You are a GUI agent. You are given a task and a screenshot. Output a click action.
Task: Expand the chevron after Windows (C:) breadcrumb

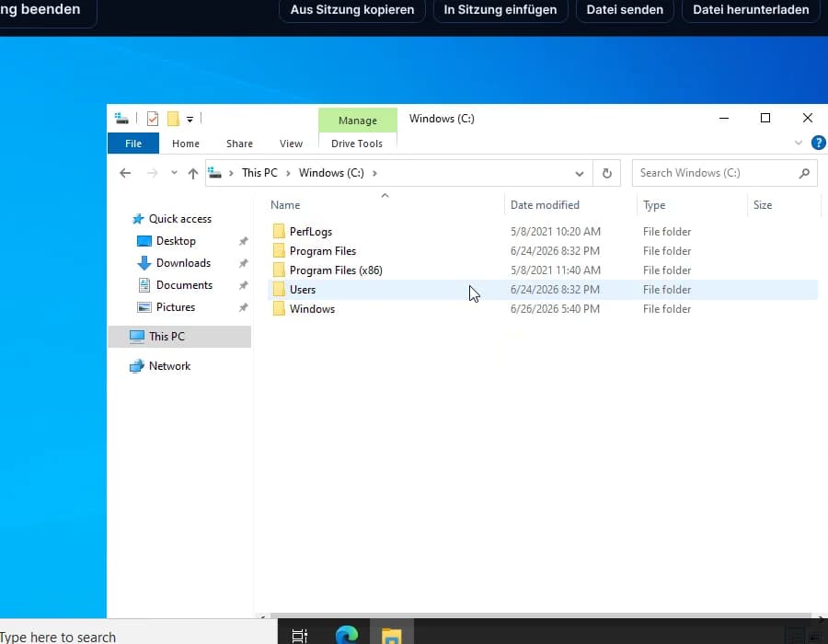[374, 173]
